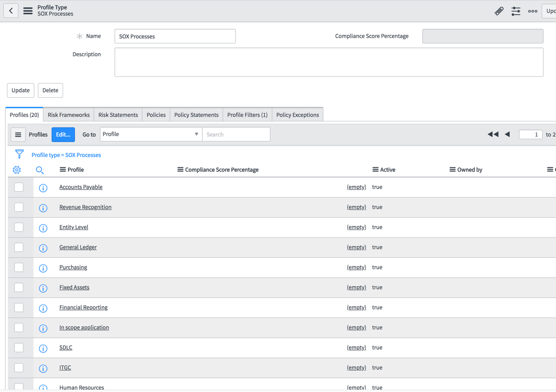Switch to Policy Exceptions tab

click(x=298, y=114)
